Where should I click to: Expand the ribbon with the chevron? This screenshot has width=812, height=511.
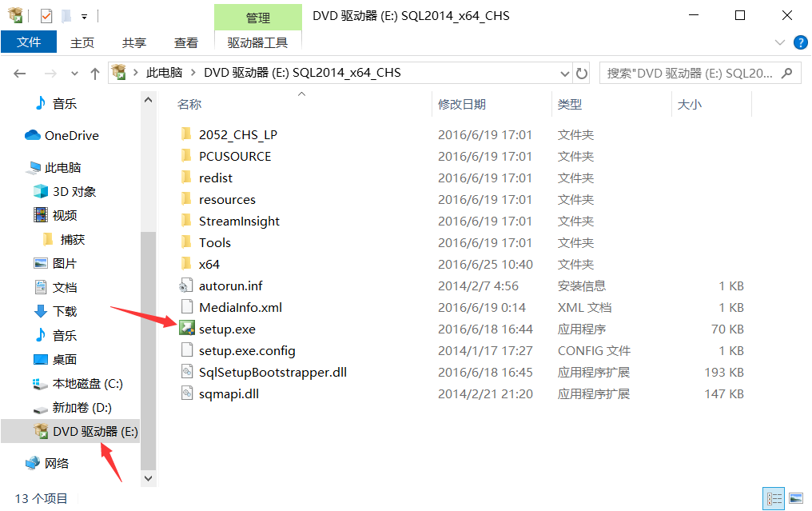point(780,42)
